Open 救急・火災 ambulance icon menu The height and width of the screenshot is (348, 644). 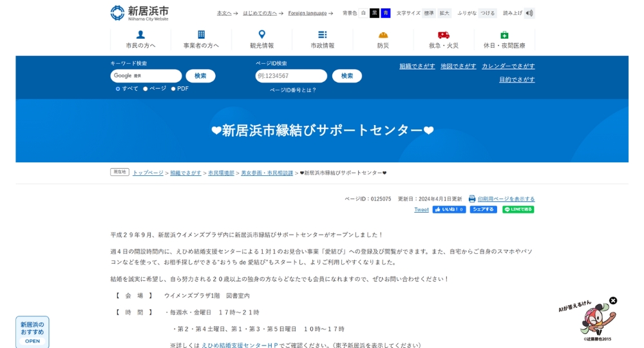444,39
